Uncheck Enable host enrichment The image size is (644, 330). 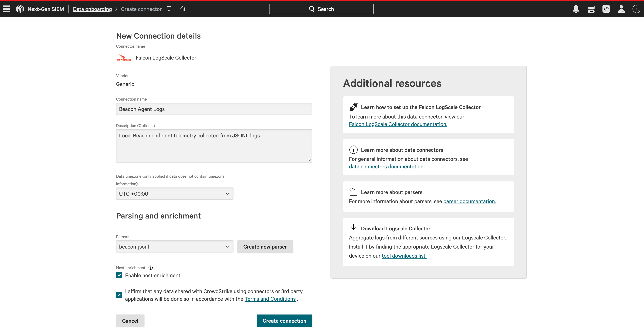point(119,275)
